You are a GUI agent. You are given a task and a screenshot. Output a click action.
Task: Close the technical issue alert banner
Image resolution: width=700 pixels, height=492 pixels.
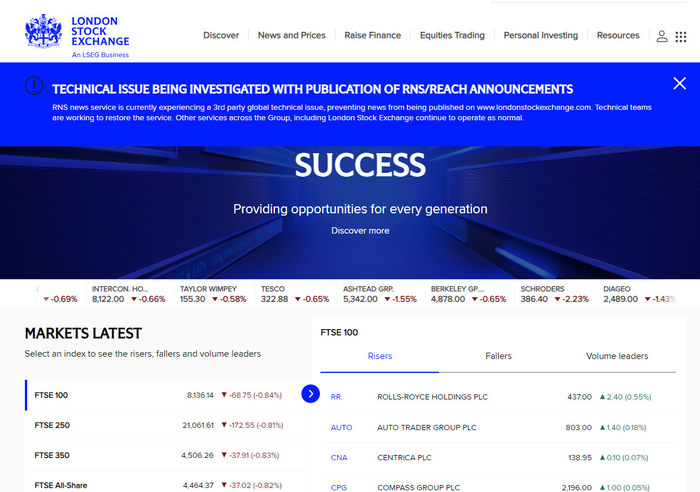[x=679, y=83]
